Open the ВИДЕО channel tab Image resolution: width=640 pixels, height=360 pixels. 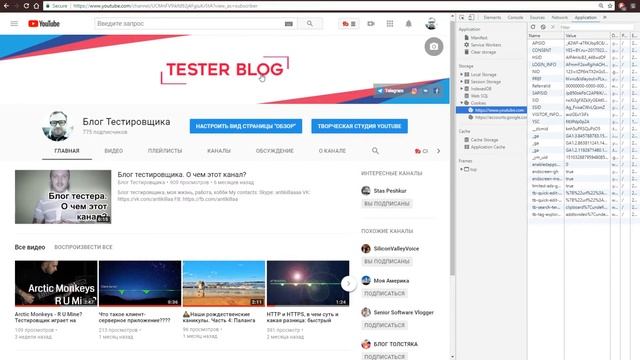[x=113, y=151]
